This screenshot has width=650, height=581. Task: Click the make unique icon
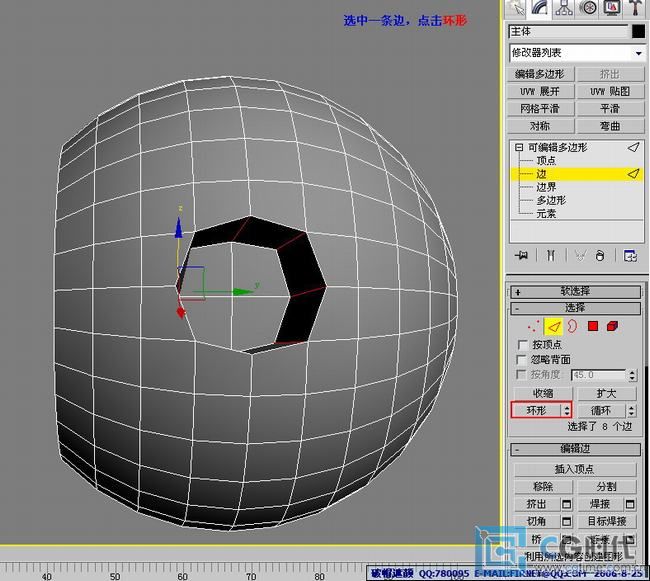click(580, 255)
